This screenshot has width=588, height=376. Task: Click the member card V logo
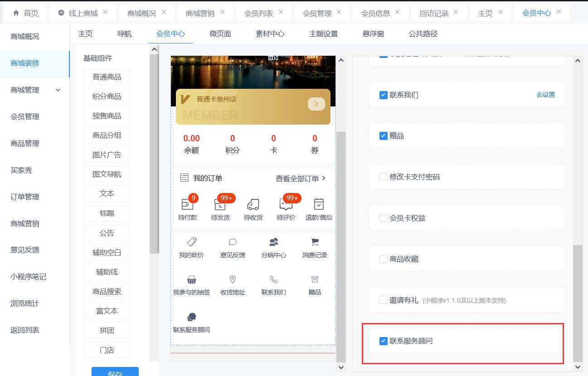click(x=185, y=99)
